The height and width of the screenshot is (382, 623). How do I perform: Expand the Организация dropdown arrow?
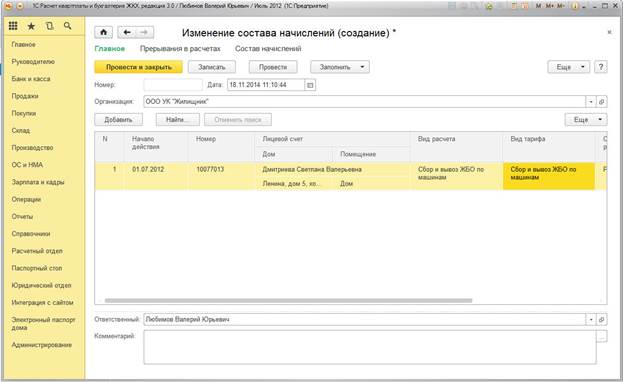591,102
